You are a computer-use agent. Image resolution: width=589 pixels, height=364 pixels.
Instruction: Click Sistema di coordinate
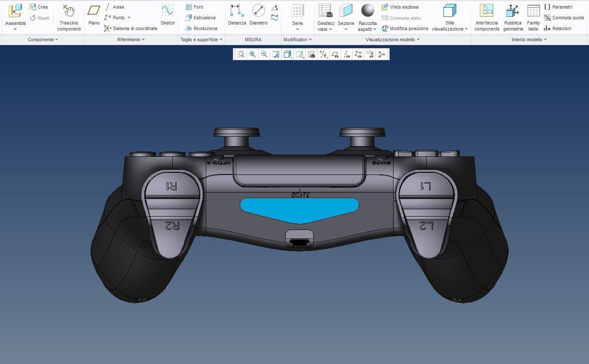[131, 28]
